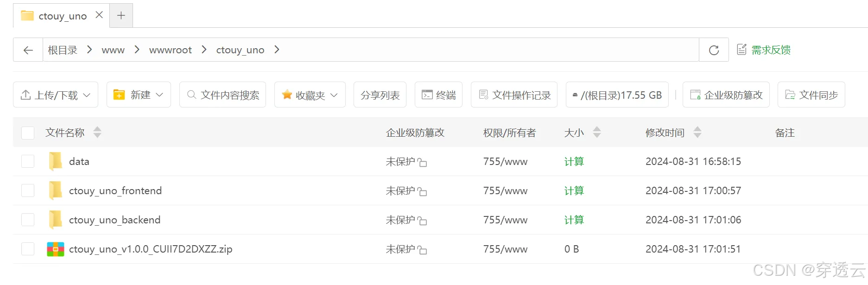Click 755/www permission of the zip file

tap(505, 249)
